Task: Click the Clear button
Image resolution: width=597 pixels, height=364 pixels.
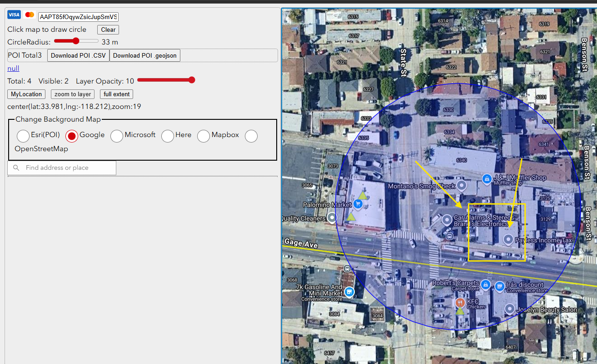Action: point(108,30)
